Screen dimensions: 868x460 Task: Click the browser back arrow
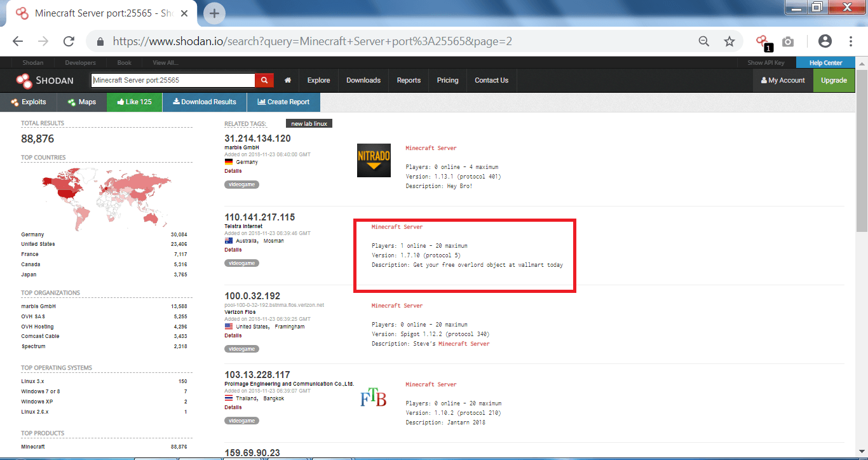17,41
